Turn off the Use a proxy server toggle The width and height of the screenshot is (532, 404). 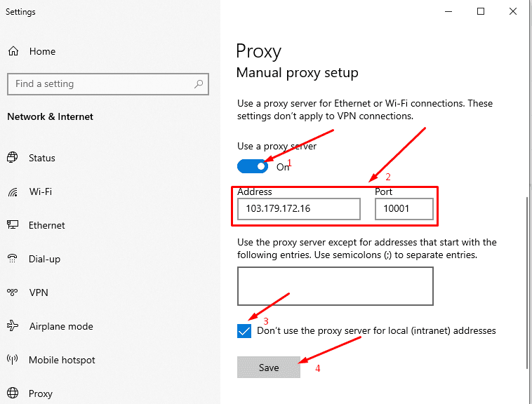pos(253,166)
